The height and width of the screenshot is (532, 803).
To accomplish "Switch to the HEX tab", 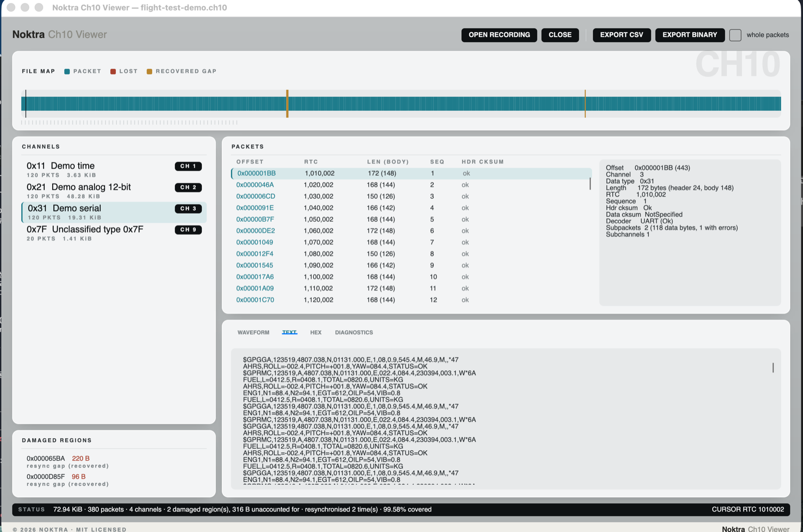I will [316, 332].
